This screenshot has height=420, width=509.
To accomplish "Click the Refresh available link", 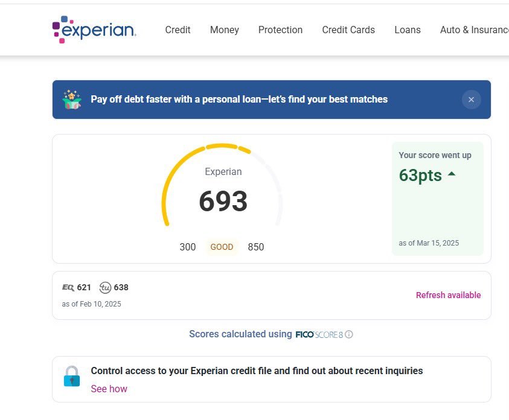I will [x=448, y=295].
